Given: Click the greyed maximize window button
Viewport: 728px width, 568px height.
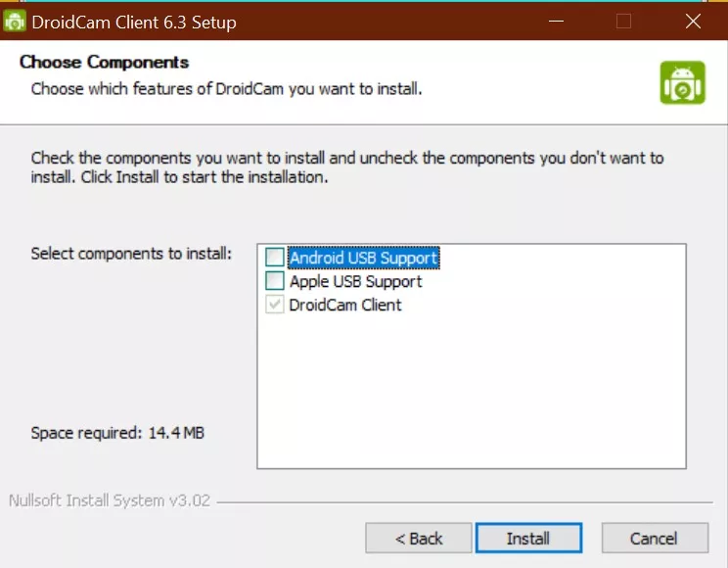Looking at the screenshot, I should point(623,21).
